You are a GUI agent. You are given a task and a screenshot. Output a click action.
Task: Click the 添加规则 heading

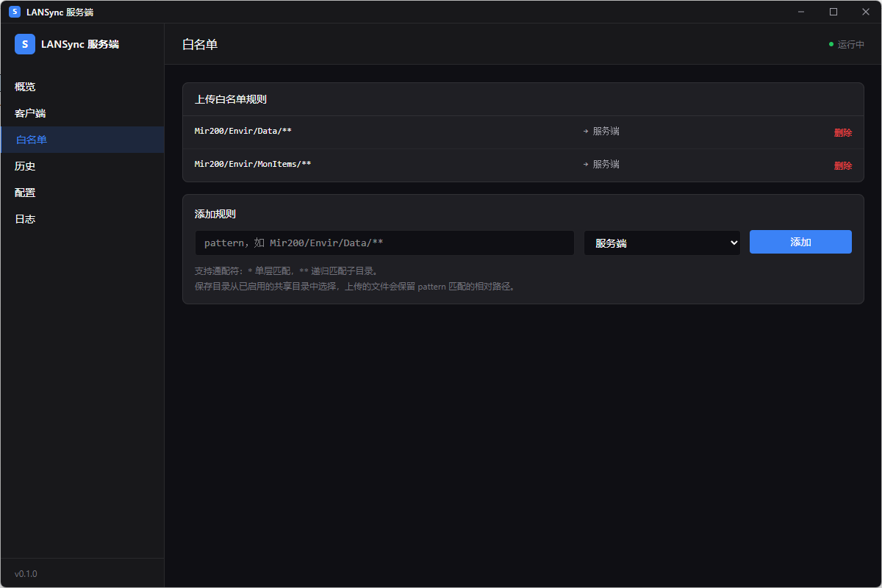point(215,214)
